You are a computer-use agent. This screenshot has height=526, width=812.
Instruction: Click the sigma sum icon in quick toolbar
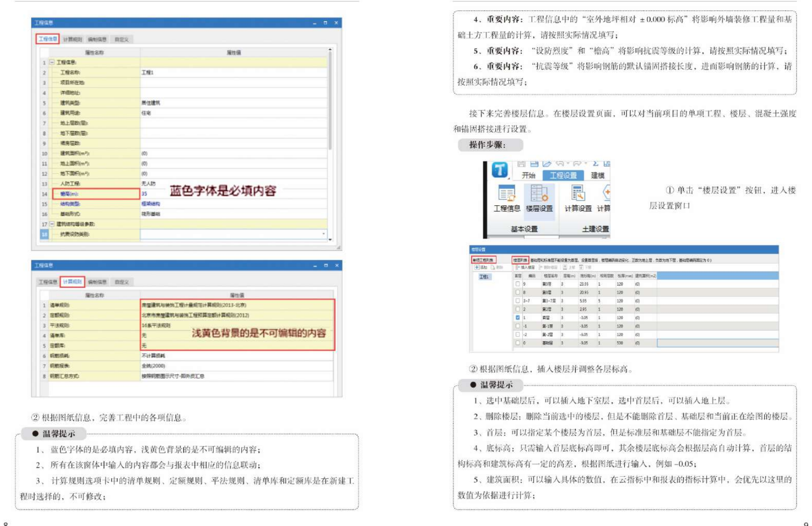tap(595, 164)
